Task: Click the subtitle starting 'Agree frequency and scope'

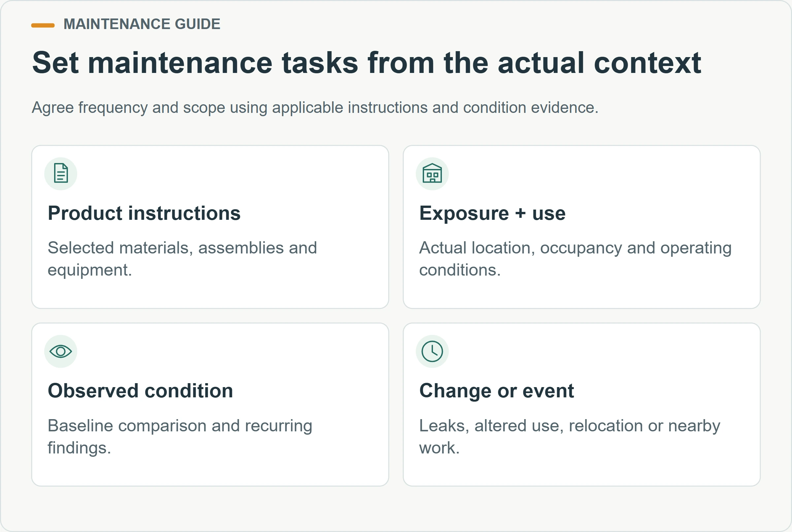Action: point(315,108)
